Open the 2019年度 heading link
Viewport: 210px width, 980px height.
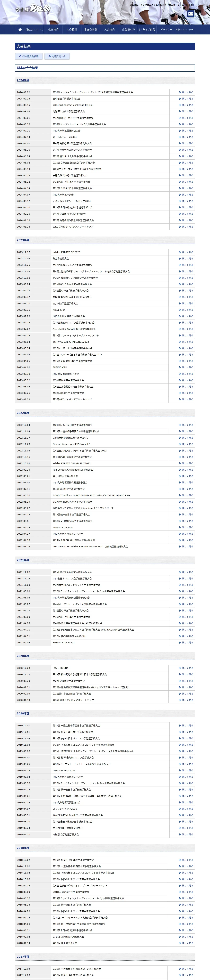[23, 713]
